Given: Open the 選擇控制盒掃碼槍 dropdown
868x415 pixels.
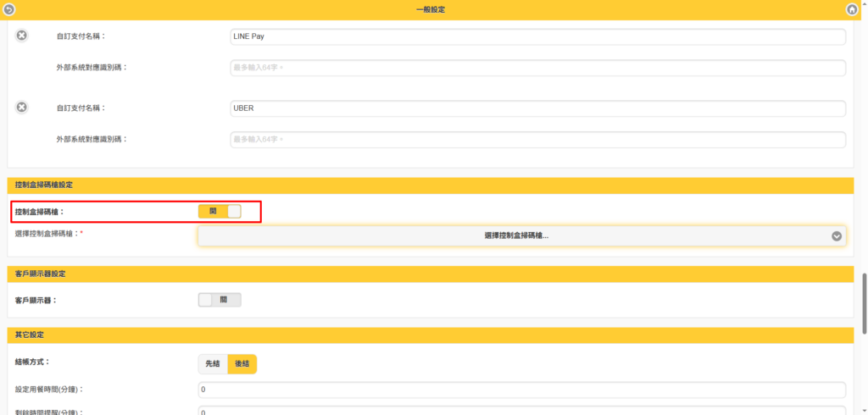Looking at the screenshot, I should pos(521,235).
